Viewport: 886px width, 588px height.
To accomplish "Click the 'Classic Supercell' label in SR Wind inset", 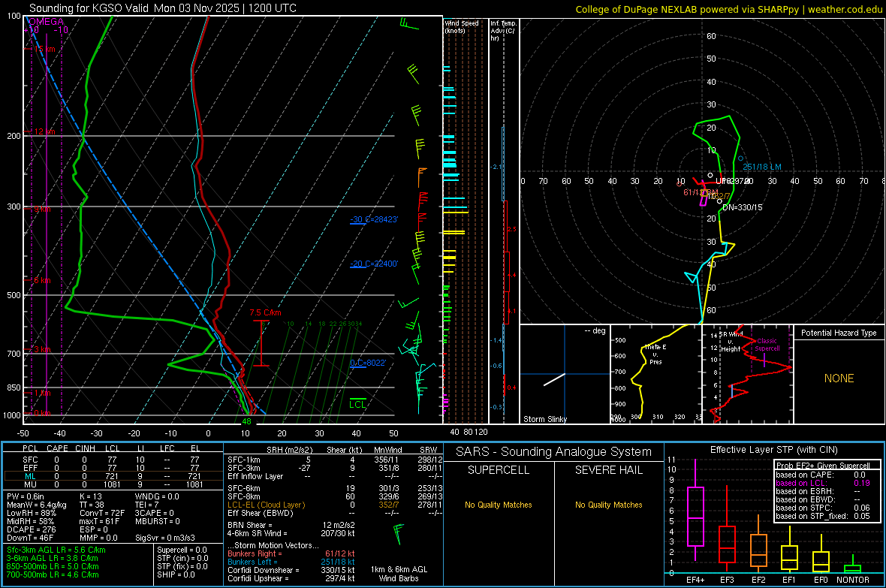I will click(767, 345).
